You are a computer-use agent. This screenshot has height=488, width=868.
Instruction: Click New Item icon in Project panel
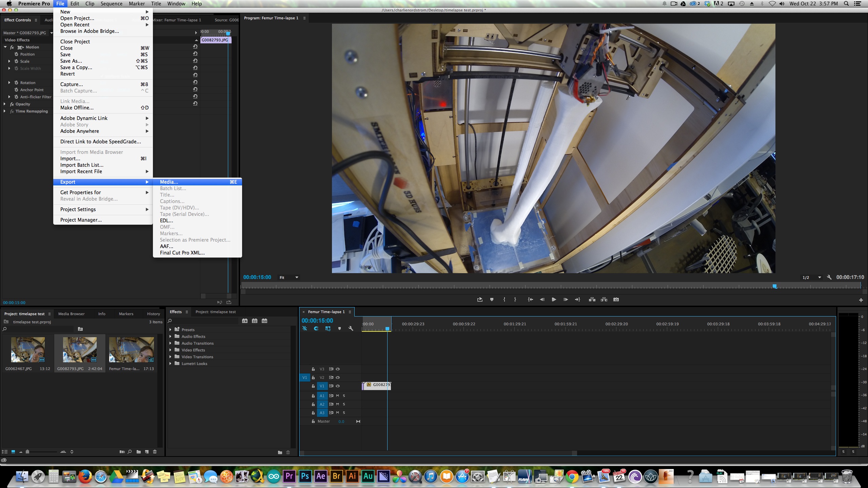(x=147, y=452)
